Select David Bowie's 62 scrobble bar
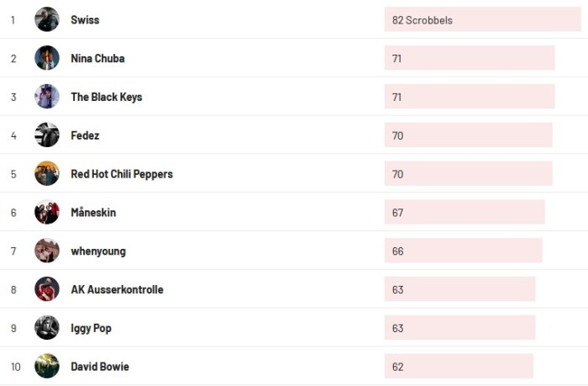 [x=459, y=367]
